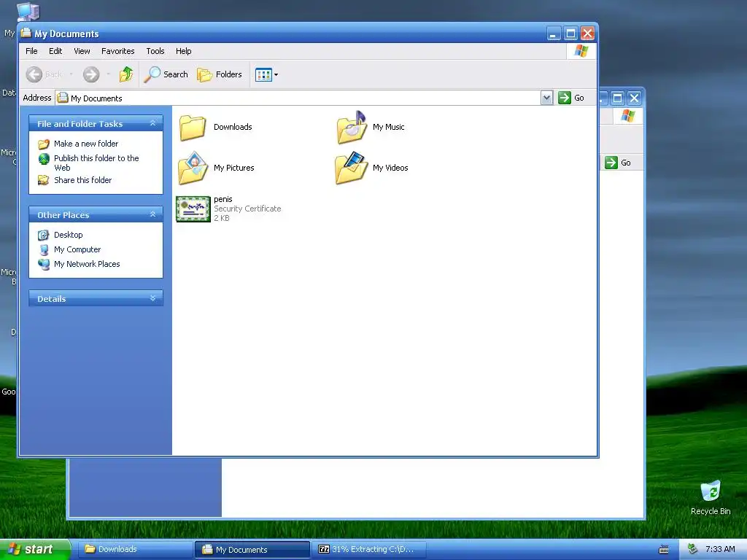
Task: Open My Computer from Other Places
Action: pyautogui.click(x=77, y=249)
